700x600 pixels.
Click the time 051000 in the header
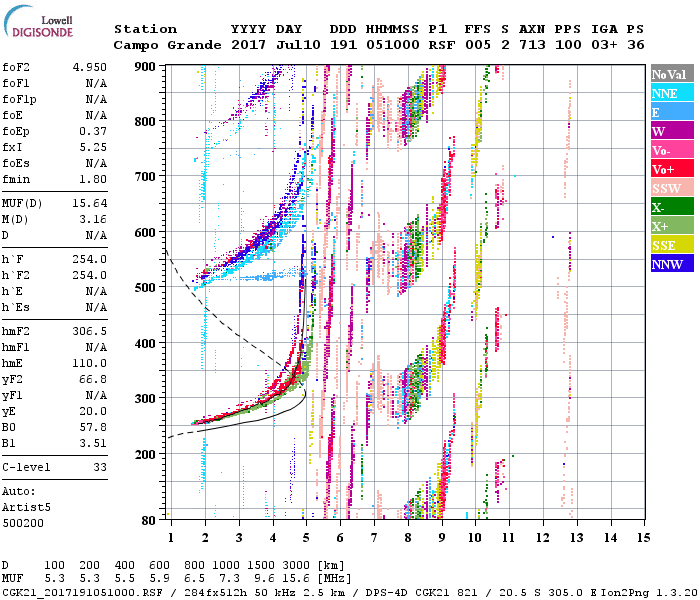pos(393,45)
